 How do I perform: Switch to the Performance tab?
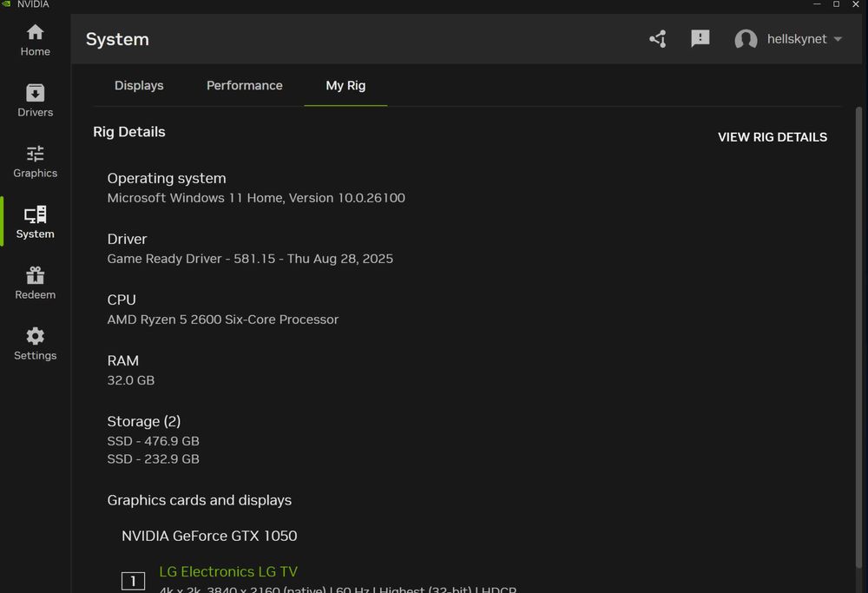(x=244, y=85)
